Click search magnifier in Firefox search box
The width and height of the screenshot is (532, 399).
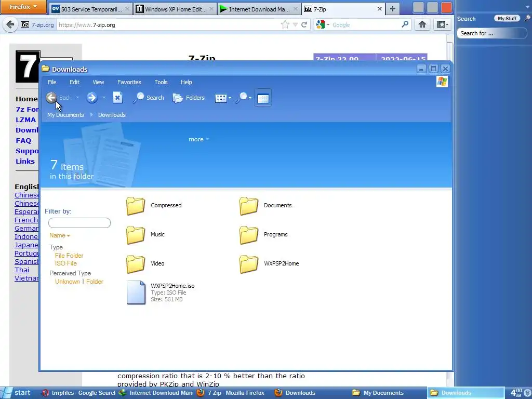click(x=405, y=24)
